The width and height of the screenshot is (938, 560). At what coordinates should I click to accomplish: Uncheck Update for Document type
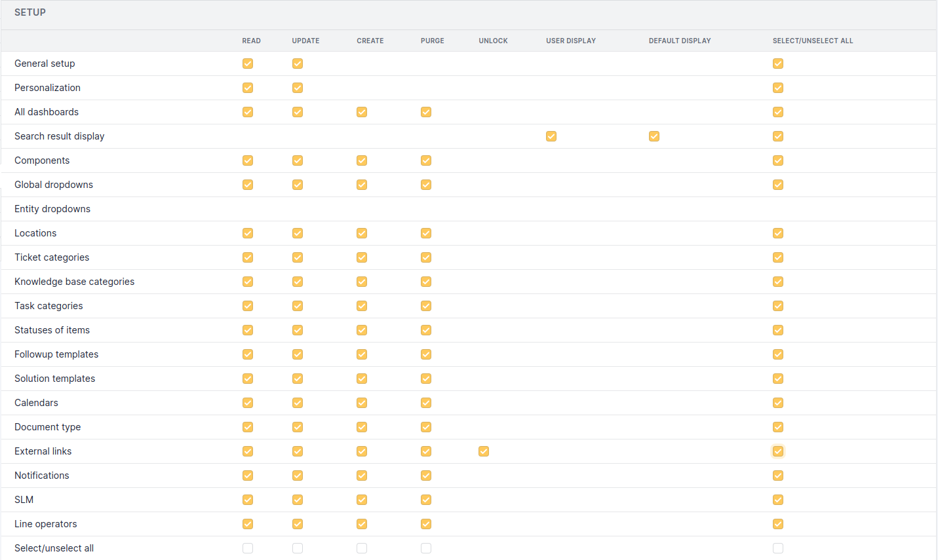click(298, 427)
